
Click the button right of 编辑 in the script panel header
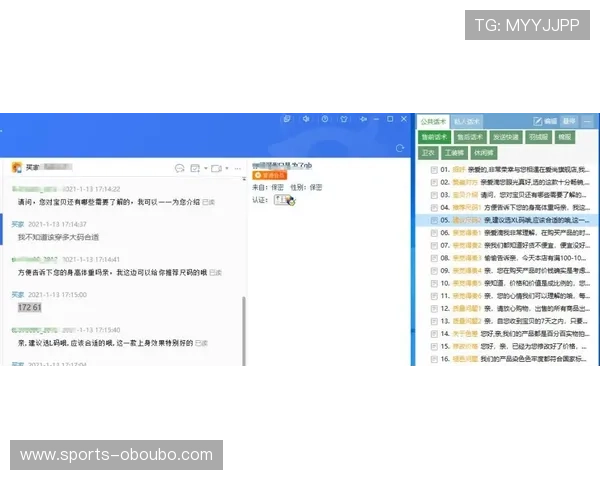click(569, 121)
